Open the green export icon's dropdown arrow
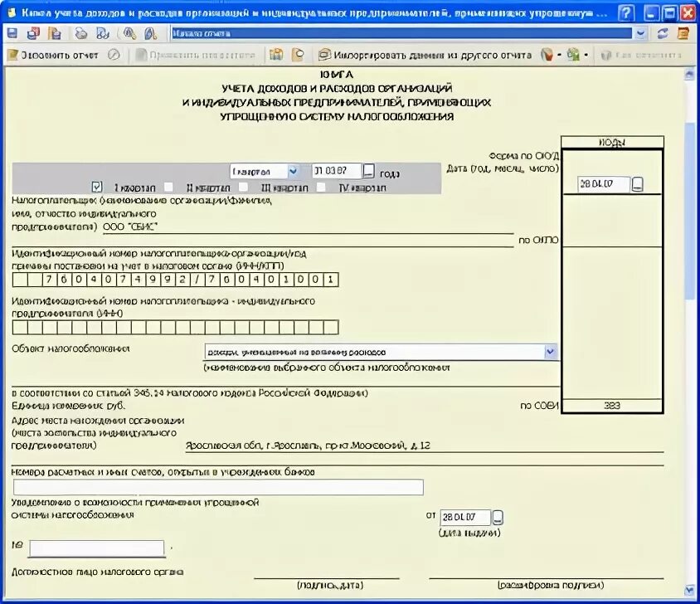Image resolution: width=700 pixels, height=604 pixels. click(x=586, y=55)
